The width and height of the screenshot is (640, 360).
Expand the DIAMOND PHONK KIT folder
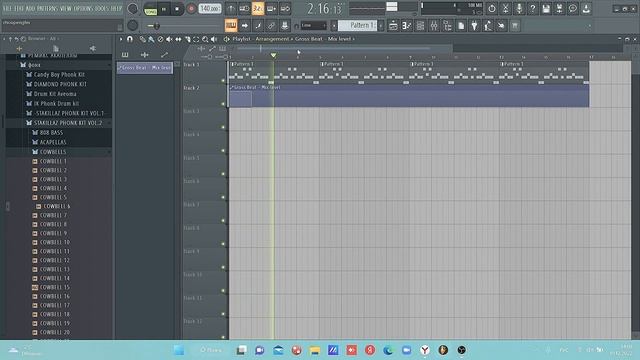60,84
